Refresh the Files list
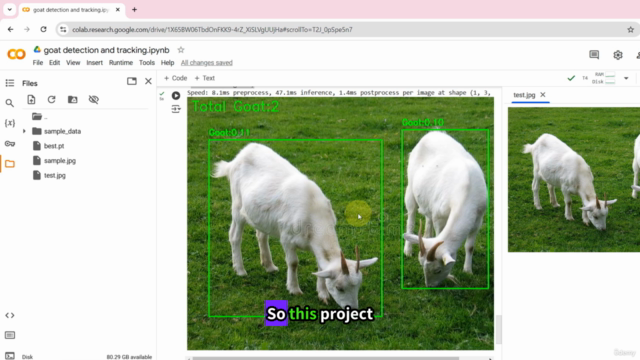Screen dimensions: 640x360 [51, 100]
